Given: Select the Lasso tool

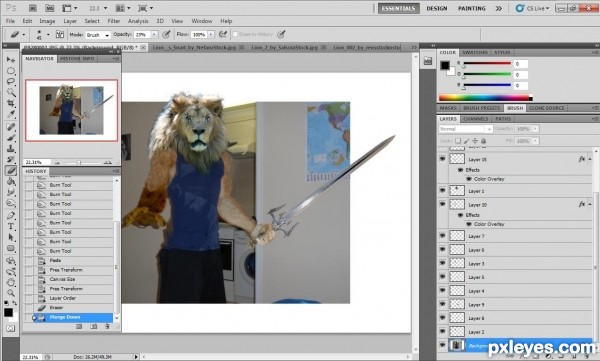Looking at the screenshot, I should coord(11,82).
